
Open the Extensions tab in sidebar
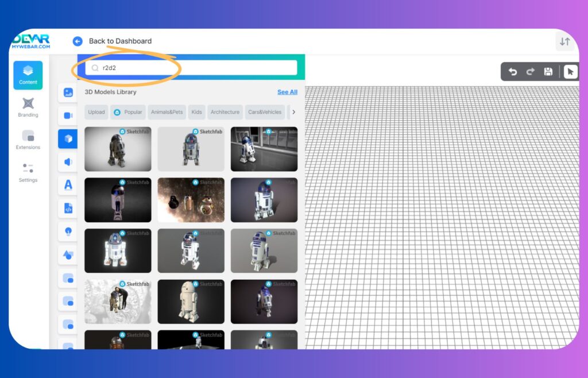[x=28, y=140]
